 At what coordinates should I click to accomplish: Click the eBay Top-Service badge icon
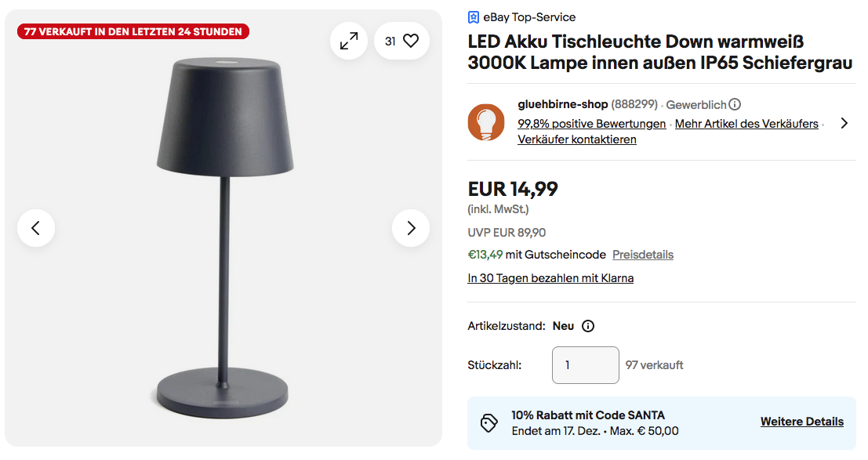tap(474, 17)
